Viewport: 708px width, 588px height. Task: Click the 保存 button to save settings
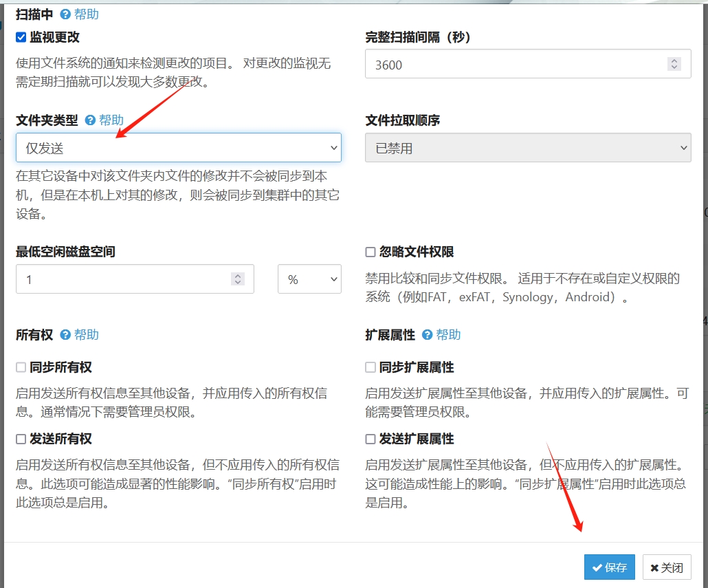click(x=609, y=567)
